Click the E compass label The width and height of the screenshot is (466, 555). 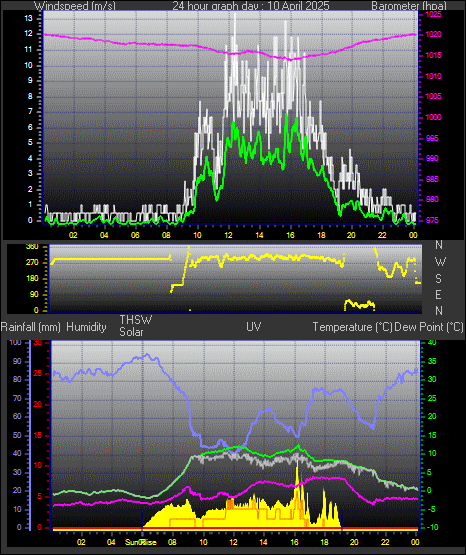pyautogui.click(x=438, y=294)
